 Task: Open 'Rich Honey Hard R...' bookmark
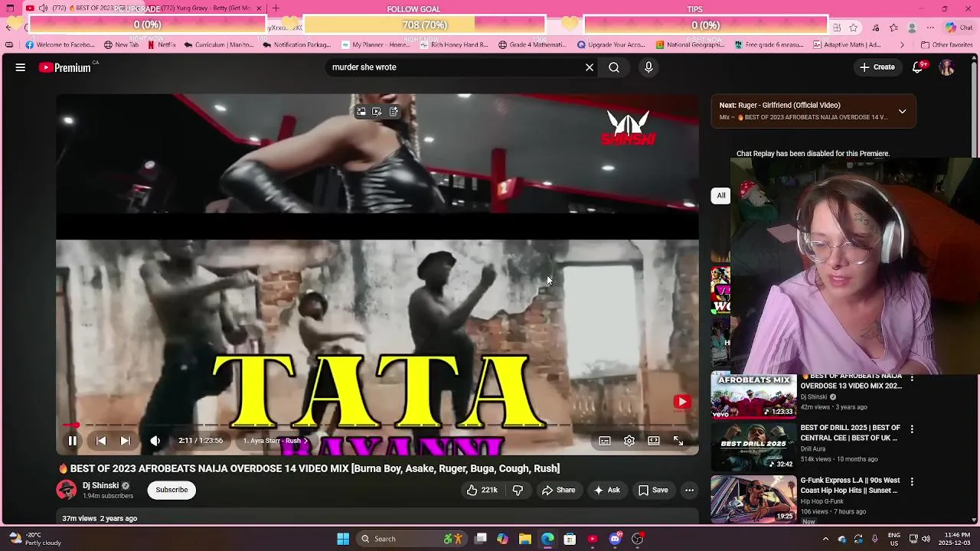[x=454, y=45]
